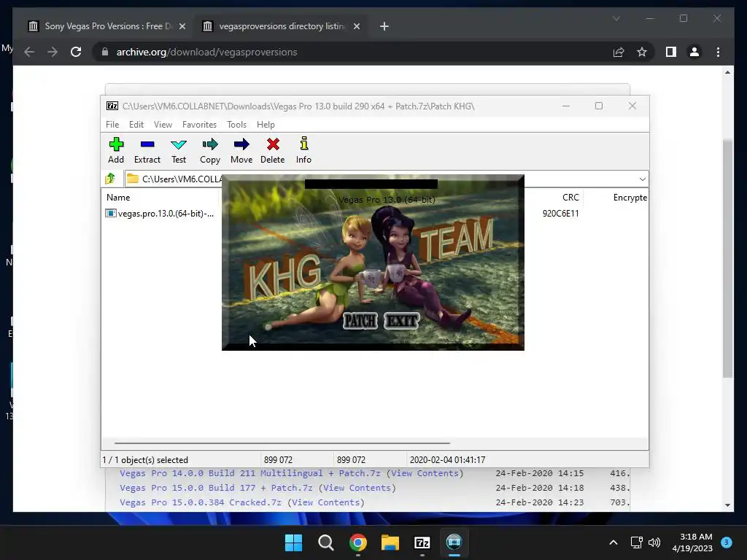Open the Tools menu
The width and height of the screenshot is (747, 560).
(x=237, y=124)
